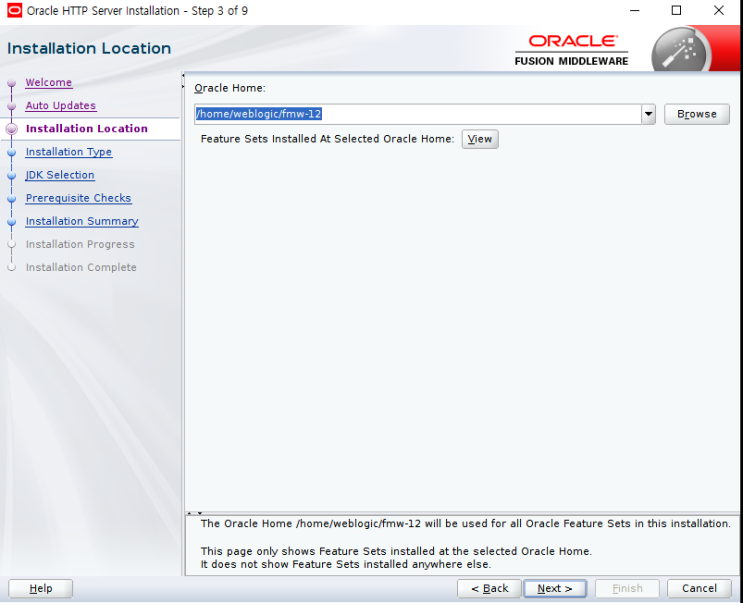
Task: Click the Oracle Home message line in the bottom pane
Action: coord(465,523)
